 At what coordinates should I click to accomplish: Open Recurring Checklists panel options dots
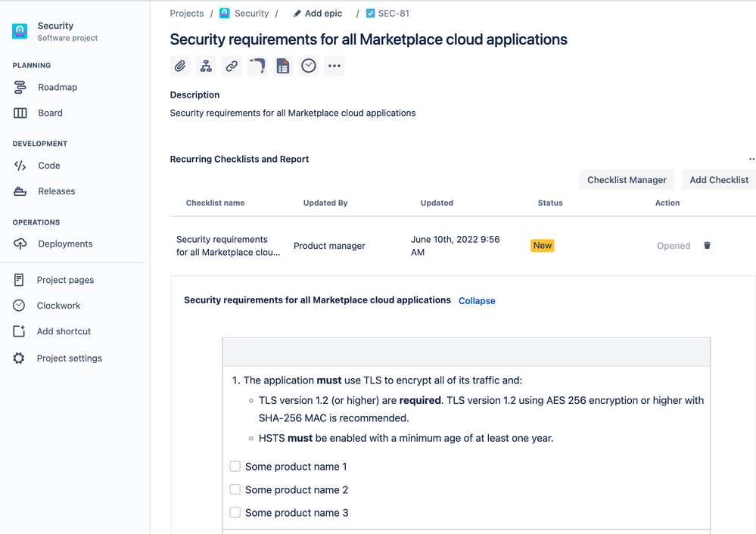click(x=751, y=159)
